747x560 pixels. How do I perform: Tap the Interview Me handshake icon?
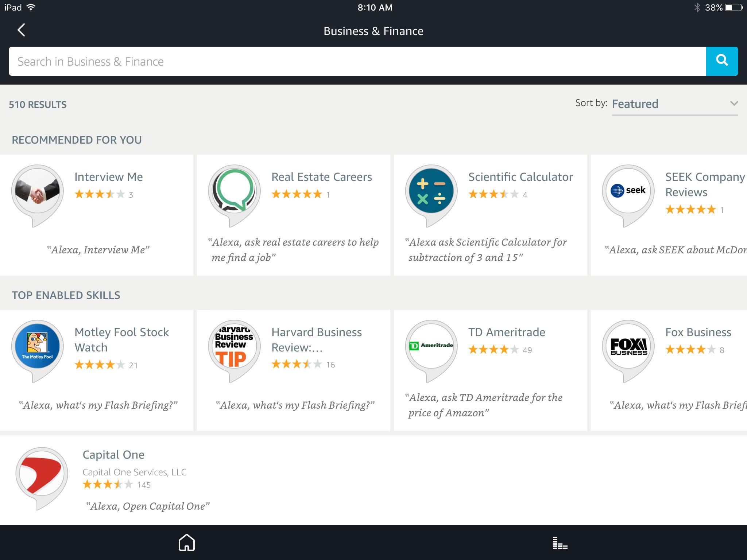pos(38,195)
